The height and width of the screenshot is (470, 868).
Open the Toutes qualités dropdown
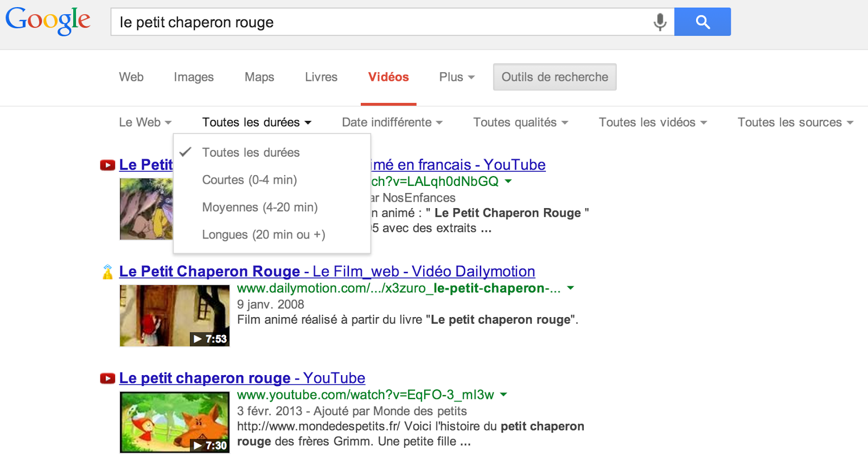click(x=520, y=123)
